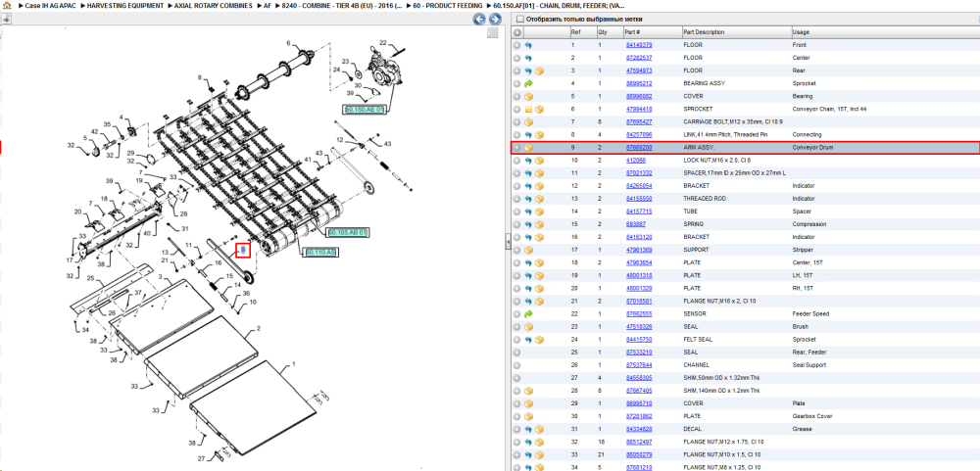Open part number 412066 link
This screenshot has width=980, height=471.
634,161
